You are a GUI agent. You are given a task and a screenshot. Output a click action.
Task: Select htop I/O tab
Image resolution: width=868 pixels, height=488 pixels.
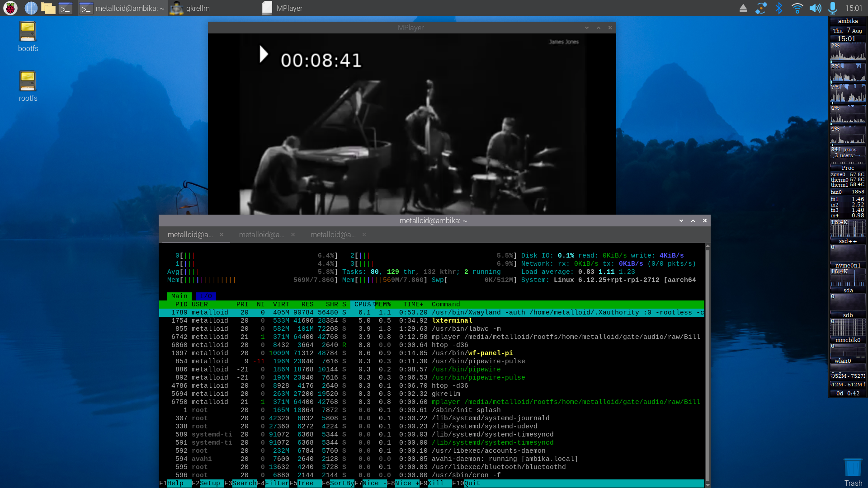click(206, 296)
